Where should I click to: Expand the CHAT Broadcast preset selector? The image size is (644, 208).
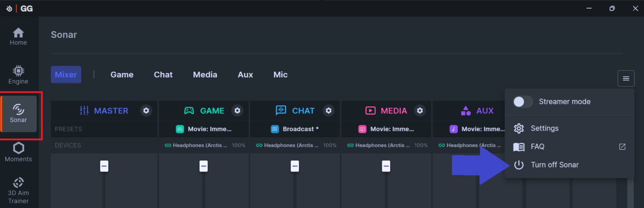(295, 129)
